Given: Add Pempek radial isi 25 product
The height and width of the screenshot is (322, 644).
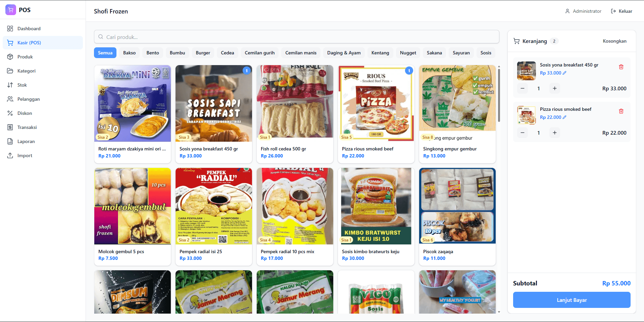Looking at the screenshot, I should (x=214, y=217).
